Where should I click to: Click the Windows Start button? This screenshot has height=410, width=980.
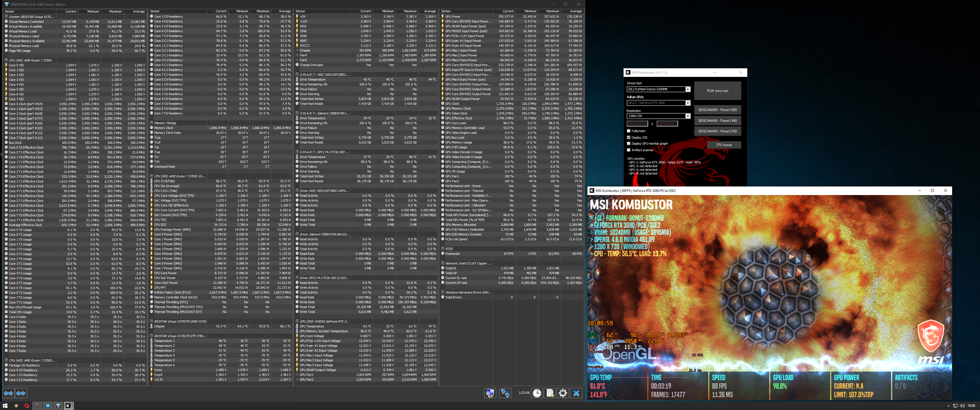(x=5, y=405)
